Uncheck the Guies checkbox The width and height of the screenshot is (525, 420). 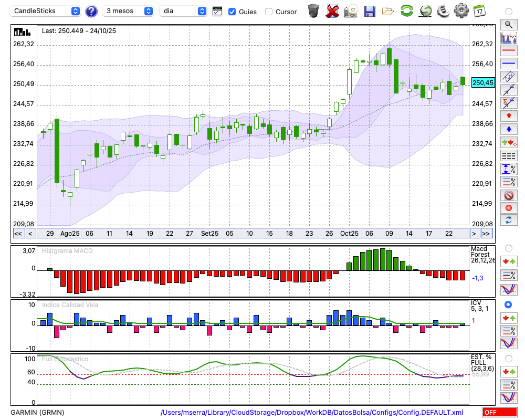(x=232, y=12)
